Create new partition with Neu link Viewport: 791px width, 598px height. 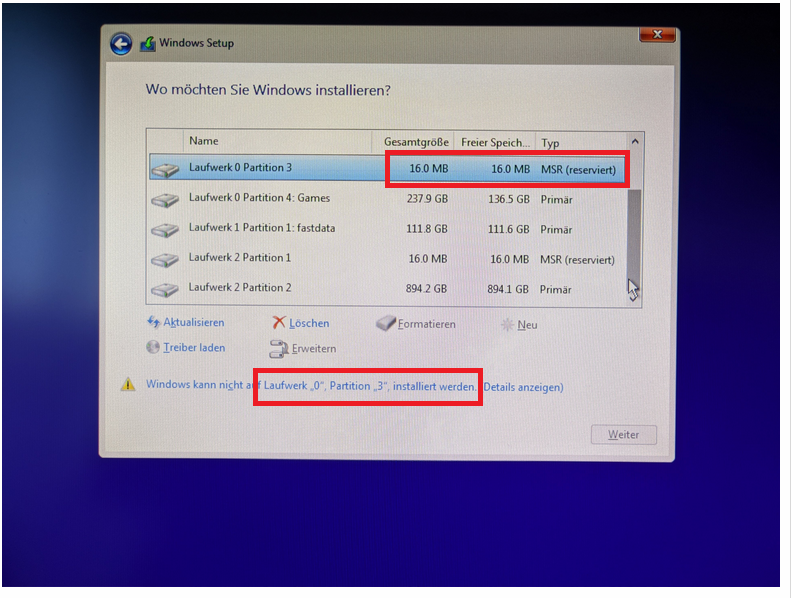527,325
